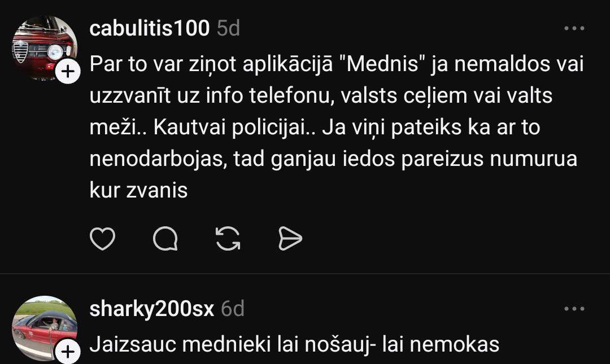
Task: Reply to cabulitis100 using speech bubble icon
Action: pos(165,239)
